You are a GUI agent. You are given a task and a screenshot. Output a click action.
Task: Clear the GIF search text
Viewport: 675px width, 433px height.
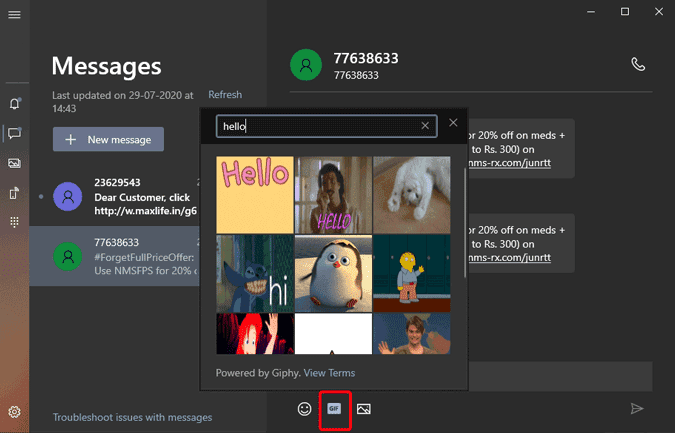pyautogui.click(x=425, y=125)
